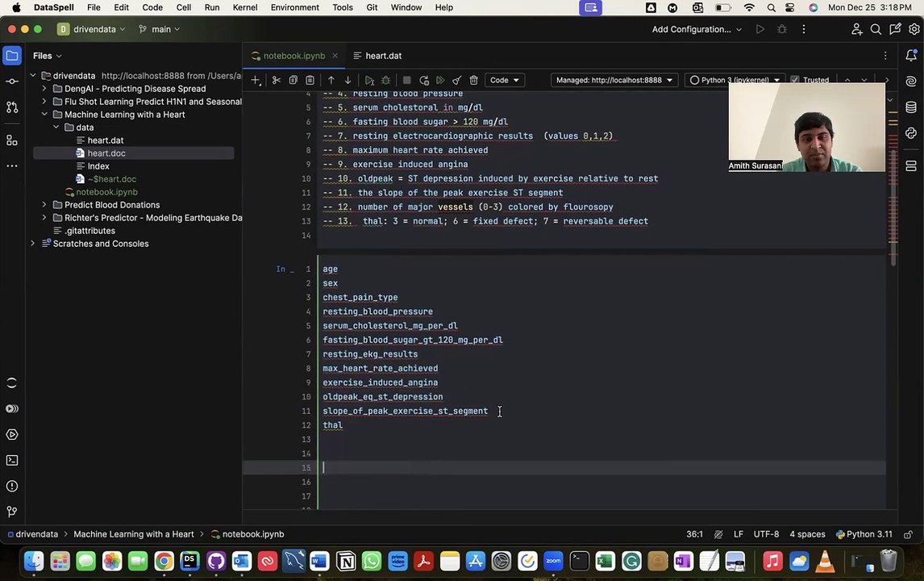Open the Problems tool window

tap(12, 487)
